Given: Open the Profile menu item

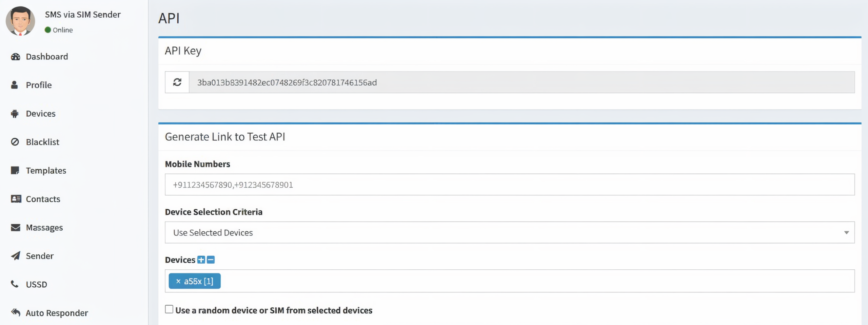Looking at the screenshot, I should [x=39, y=85].
